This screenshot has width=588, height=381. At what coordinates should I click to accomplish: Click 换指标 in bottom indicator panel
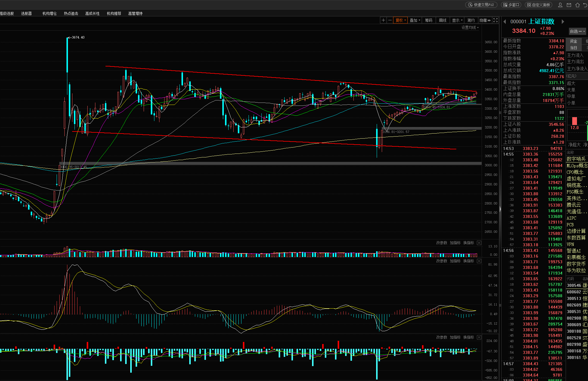[468, 337]
